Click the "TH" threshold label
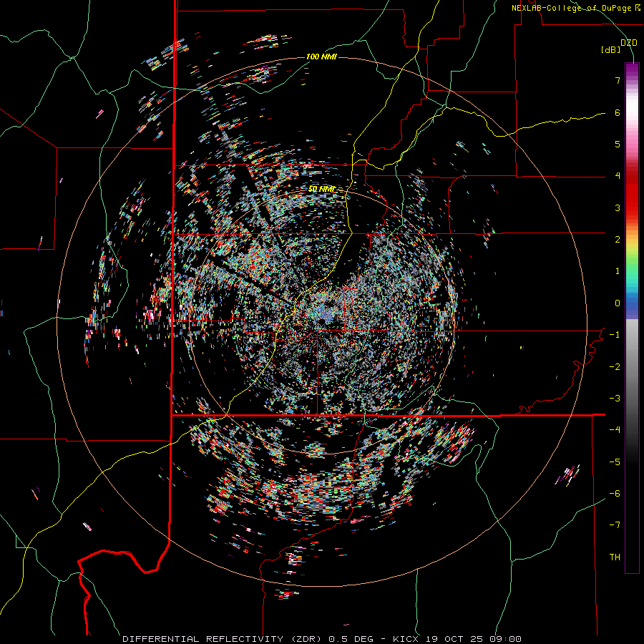 (x=615, y=557)
